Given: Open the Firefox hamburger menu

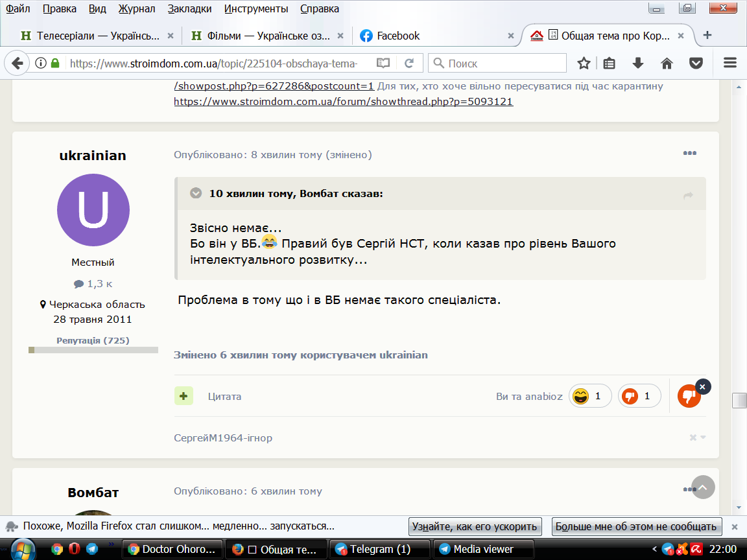Looking at the screenshot, I should point(730,63).
